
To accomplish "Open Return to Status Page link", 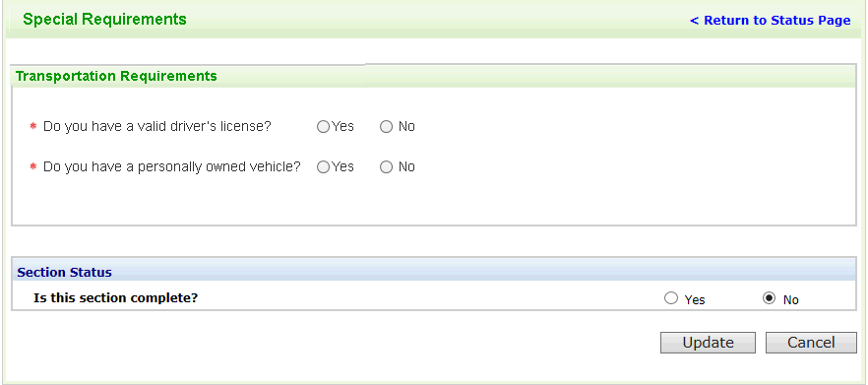I will click(770, 21).
